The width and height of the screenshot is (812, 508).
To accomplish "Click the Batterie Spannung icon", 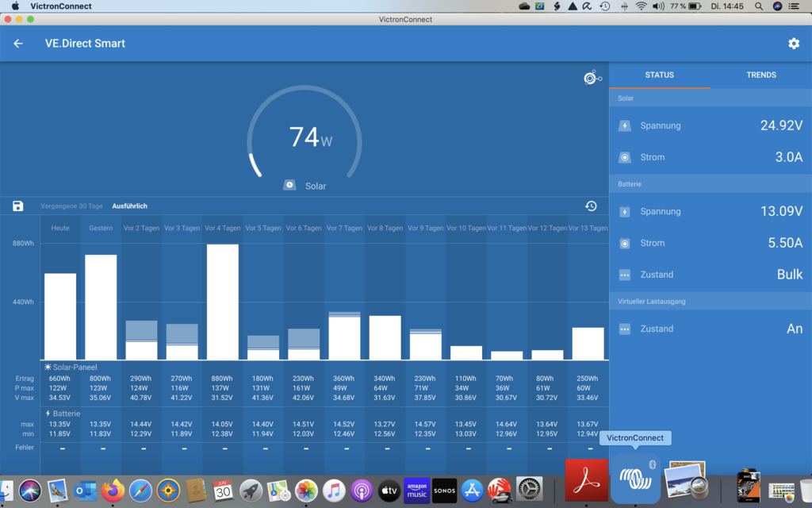I will 625,211.
